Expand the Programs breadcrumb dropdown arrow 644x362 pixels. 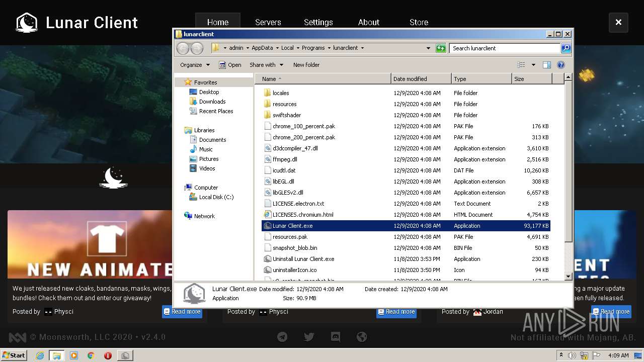(329, 48)
